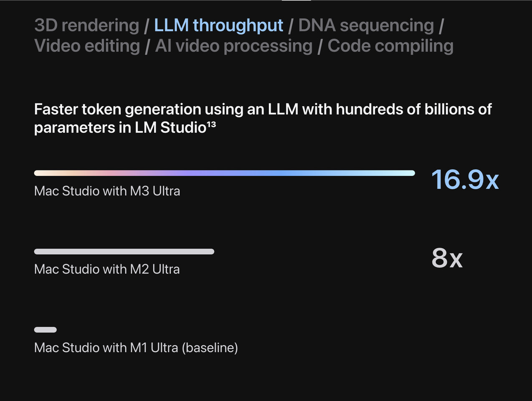
Task: Click the Mac Studio with M3 Ultra label
Action: tap(107, 191)
